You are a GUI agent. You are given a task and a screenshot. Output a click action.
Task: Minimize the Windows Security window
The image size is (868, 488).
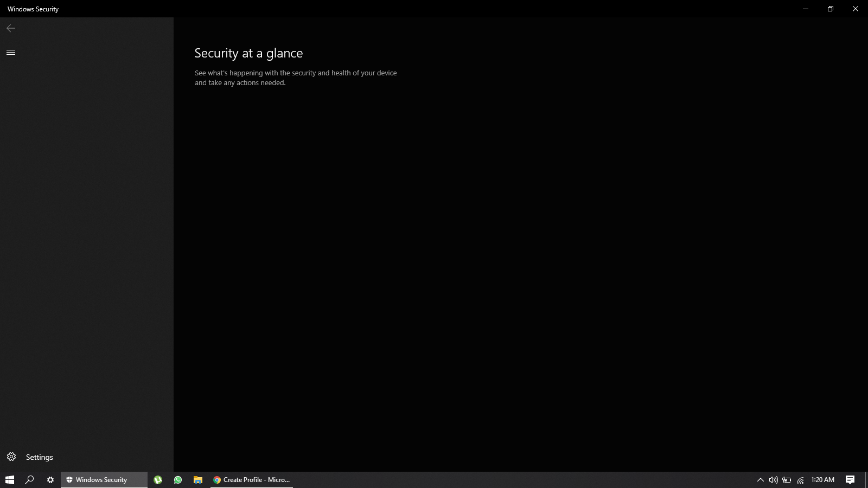coord(806,9)
